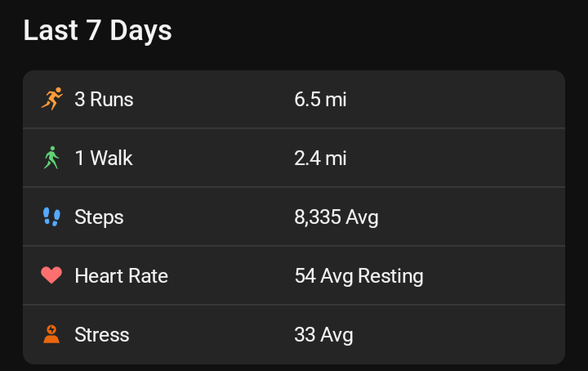Click the blue footprints Steps icon

click(51, 217)
